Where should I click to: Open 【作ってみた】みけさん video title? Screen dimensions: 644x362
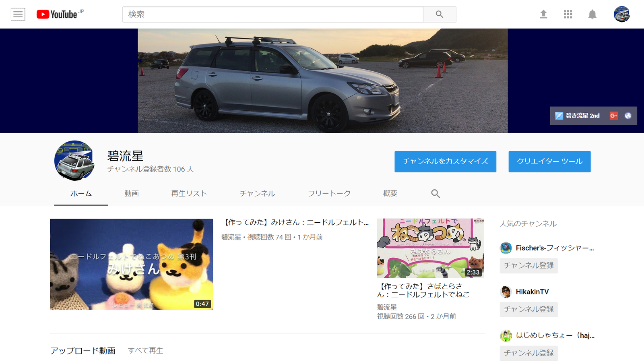(x=295, y=222)
